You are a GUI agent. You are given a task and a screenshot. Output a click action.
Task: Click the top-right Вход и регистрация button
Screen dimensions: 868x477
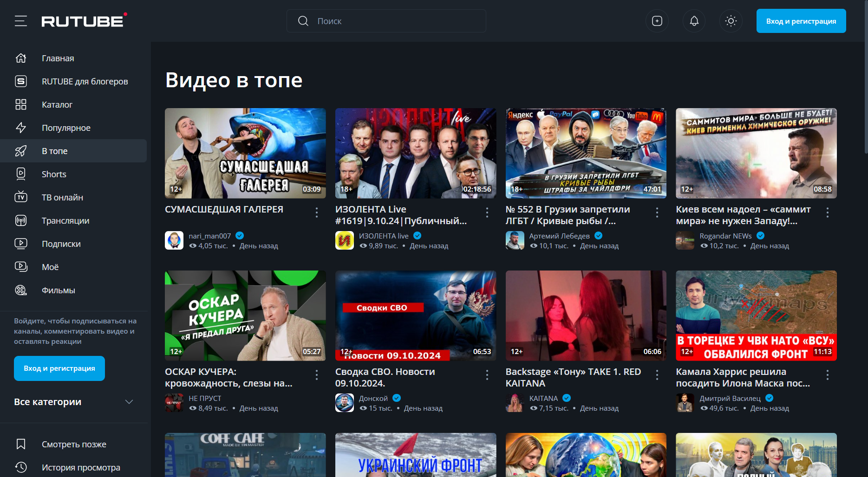(801, 21)
